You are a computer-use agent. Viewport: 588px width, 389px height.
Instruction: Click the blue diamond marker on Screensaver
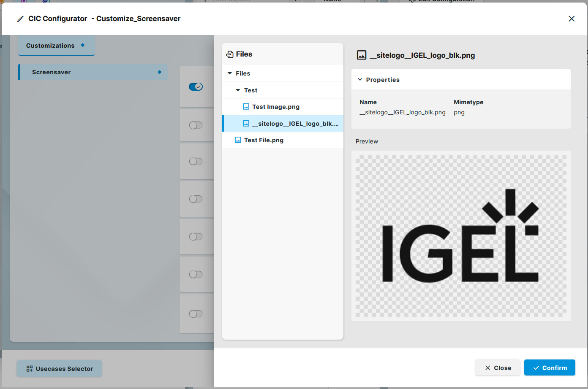(x=159, y=72)
